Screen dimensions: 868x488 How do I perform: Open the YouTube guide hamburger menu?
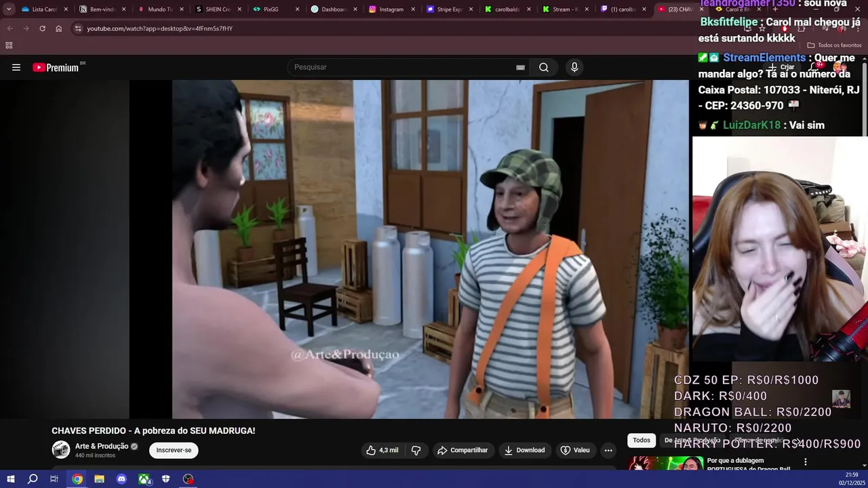coord(16,67)
